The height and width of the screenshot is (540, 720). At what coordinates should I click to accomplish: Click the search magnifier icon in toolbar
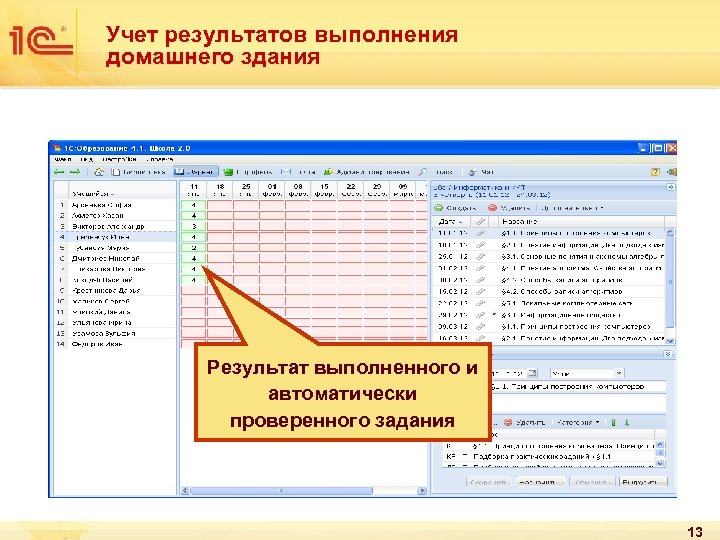click(422, 172)
